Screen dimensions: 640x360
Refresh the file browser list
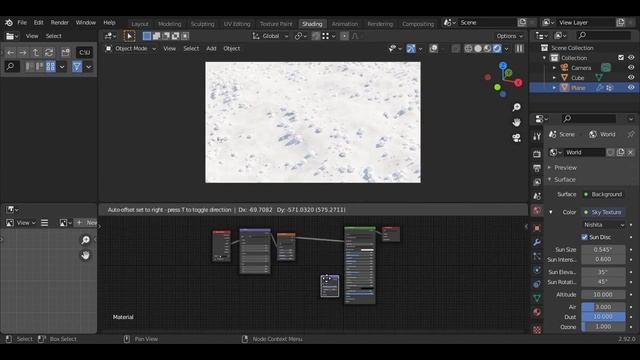click(x=49, y=53)
